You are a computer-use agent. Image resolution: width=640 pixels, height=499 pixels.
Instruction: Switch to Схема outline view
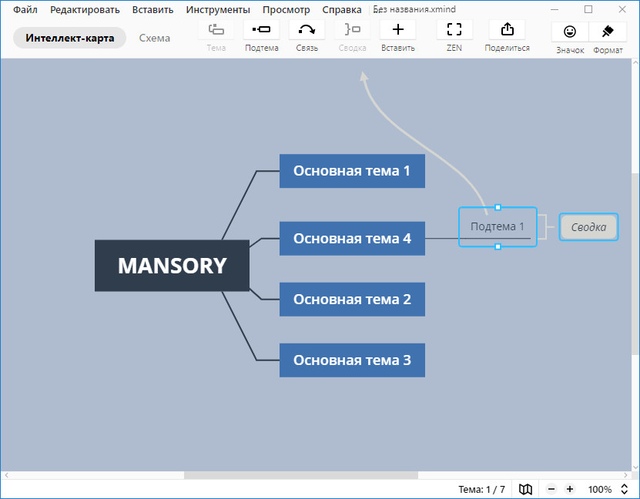[154, 38]
